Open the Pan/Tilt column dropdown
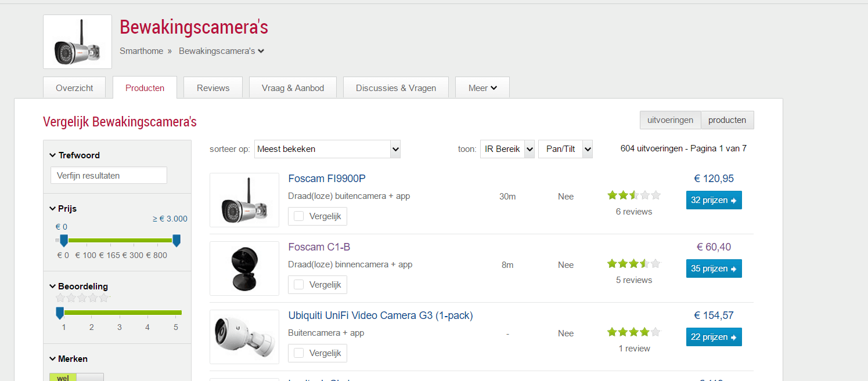The width and height of the screenshot is (868, 381). 566,149
